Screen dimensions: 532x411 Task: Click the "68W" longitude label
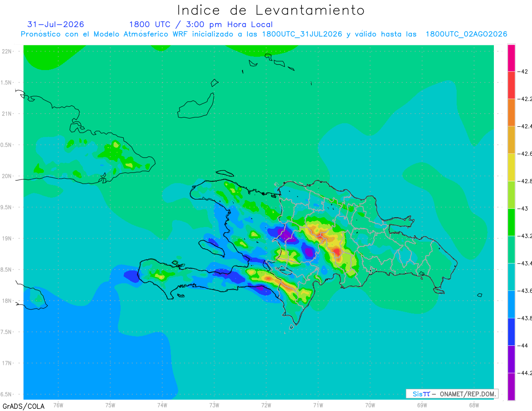coord(474,405)
